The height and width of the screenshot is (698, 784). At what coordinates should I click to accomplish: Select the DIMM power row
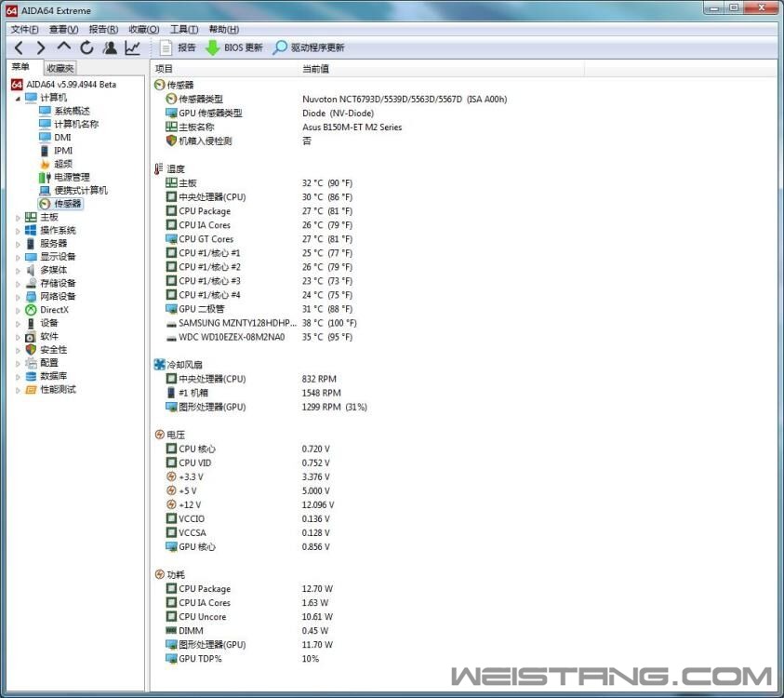pos(247,631)
